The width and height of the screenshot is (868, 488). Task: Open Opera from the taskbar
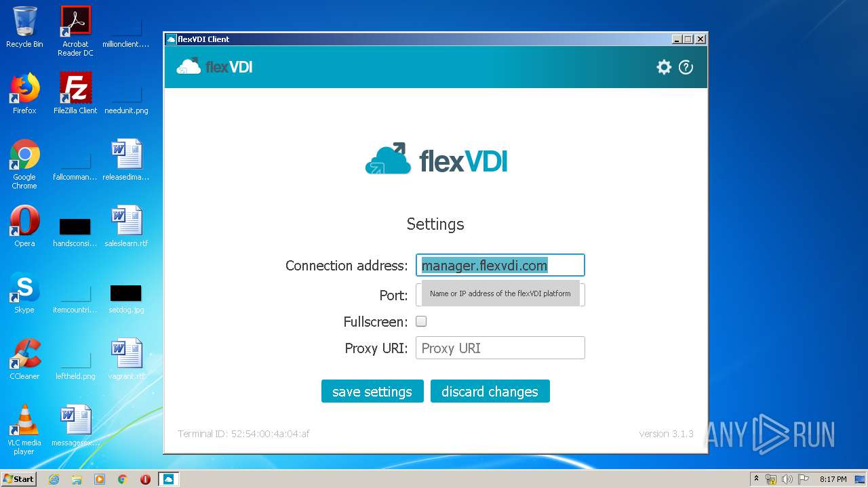pyautogui.click(x=145, y=479)
